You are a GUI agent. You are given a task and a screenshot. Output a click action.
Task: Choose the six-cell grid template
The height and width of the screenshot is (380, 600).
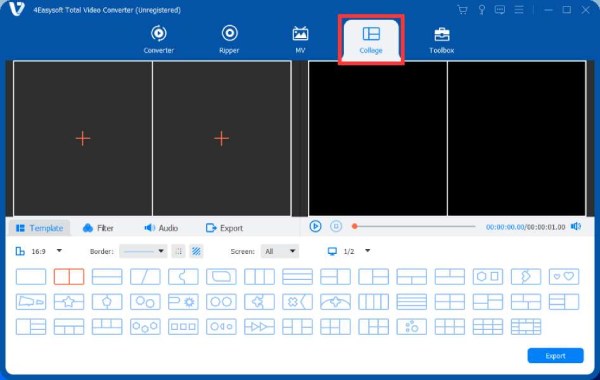[x=450, y=327]
